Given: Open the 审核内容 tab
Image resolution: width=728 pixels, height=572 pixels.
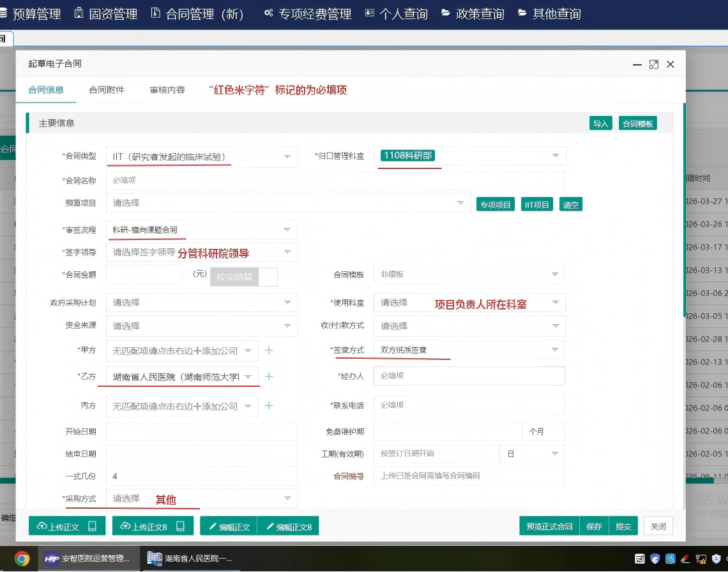Looking at the screenshot, I should tap(167, 90).
